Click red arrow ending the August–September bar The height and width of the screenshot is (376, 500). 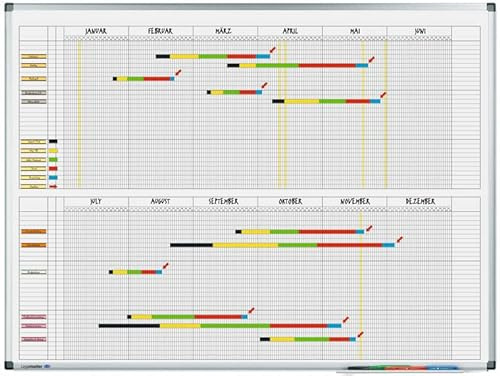pos(251,310)
